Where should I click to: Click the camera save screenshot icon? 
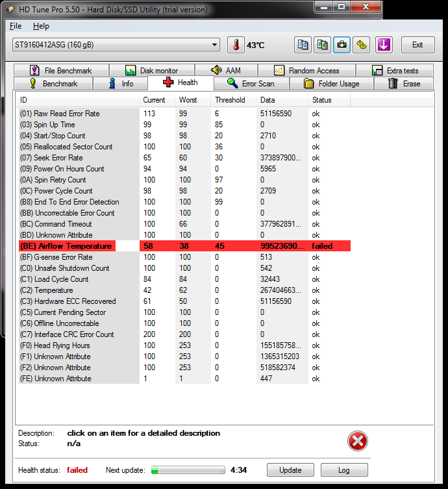pos(342,45)
